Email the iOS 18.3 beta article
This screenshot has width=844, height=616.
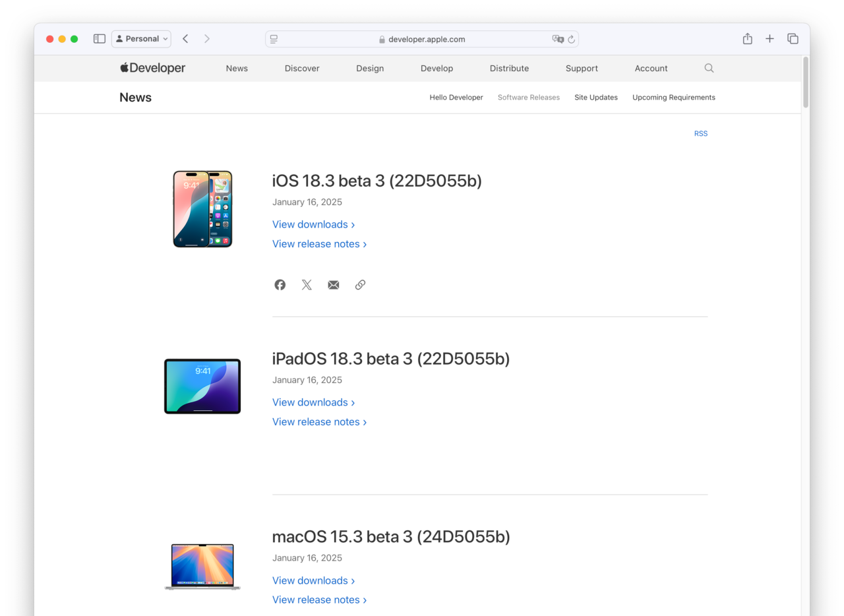[334, 285]
